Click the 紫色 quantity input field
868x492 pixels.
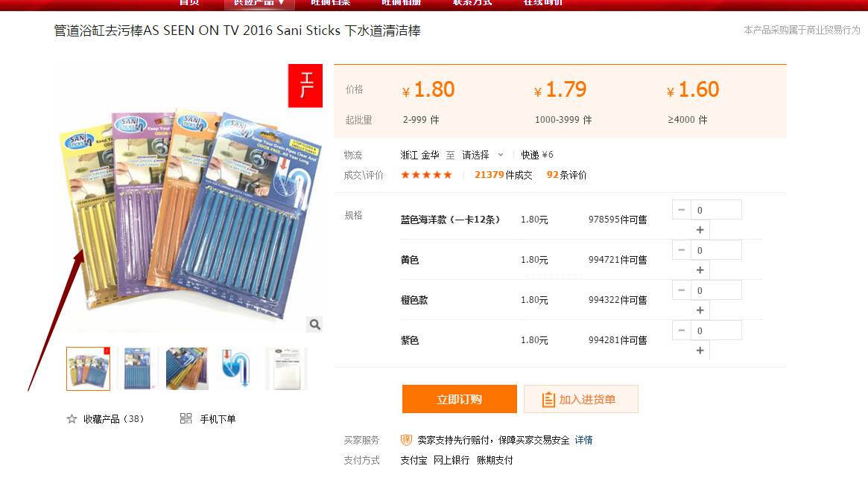(716, 330)
